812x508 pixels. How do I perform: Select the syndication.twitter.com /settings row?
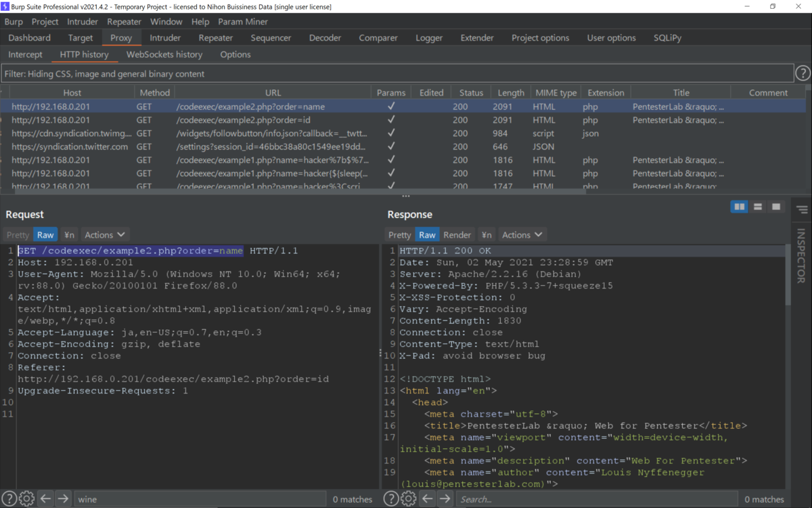tap(403, 146)
